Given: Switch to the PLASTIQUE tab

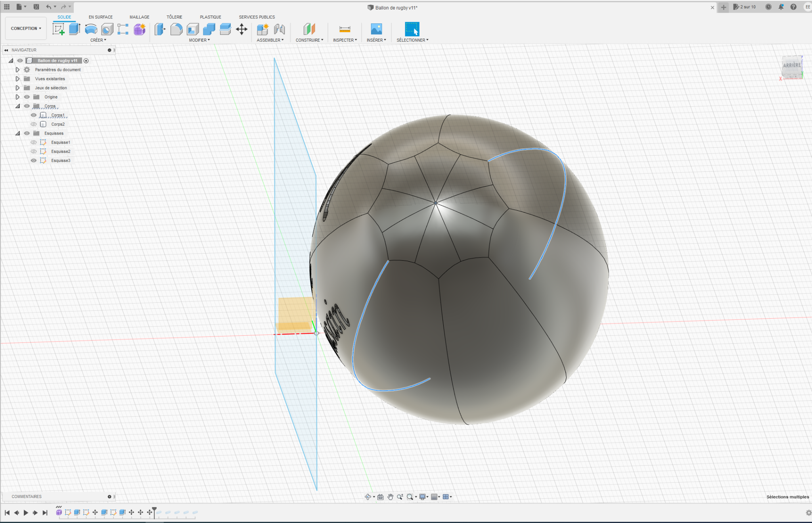Looking at the screenshot, I should coord(211,17).
